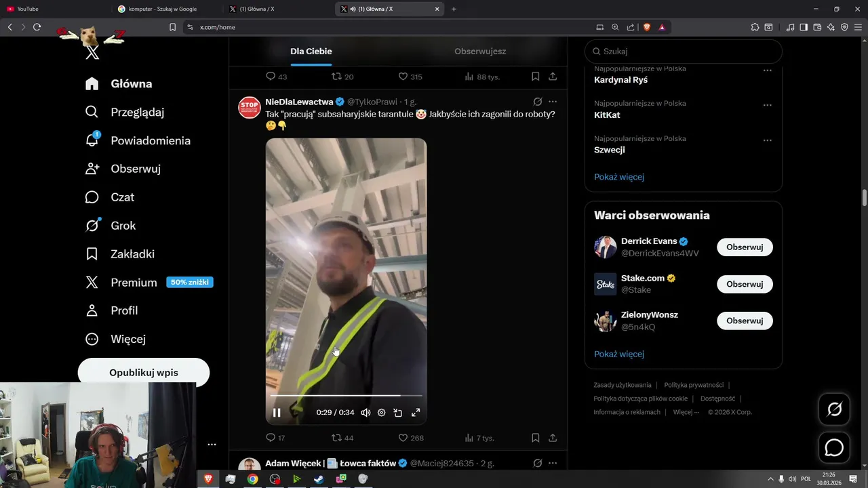Image resolution: width=868 pixels, height=488 pixels.
Task: Switch to Dla Ciebie tab
Action: 311,51
